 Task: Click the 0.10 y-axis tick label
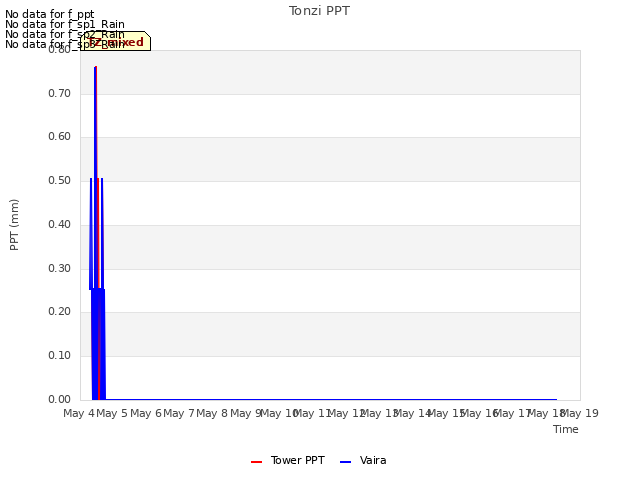[x=59, y=356]
